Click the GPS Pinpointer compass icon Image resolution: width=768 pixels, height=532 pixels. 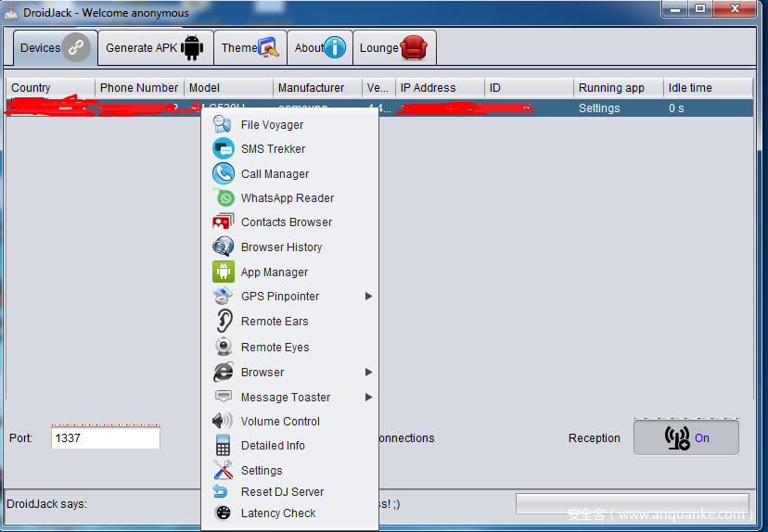coord(223,296)
